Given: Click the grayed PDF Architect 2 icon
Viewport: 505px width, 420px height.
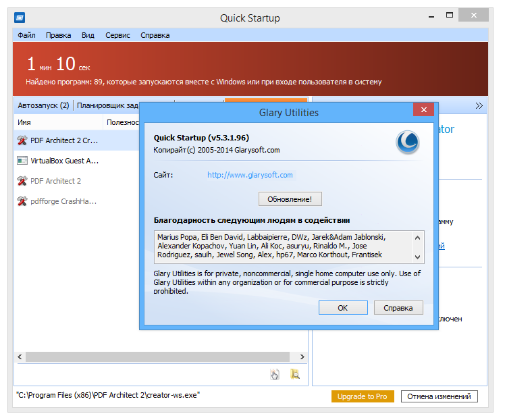Looking at the screenshot, I should point(22,181).
